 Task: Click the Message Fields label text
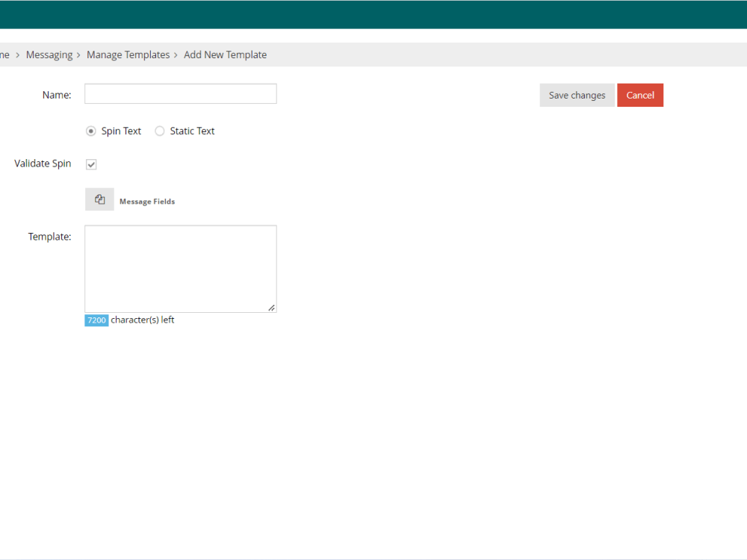[x=146, y=201]
